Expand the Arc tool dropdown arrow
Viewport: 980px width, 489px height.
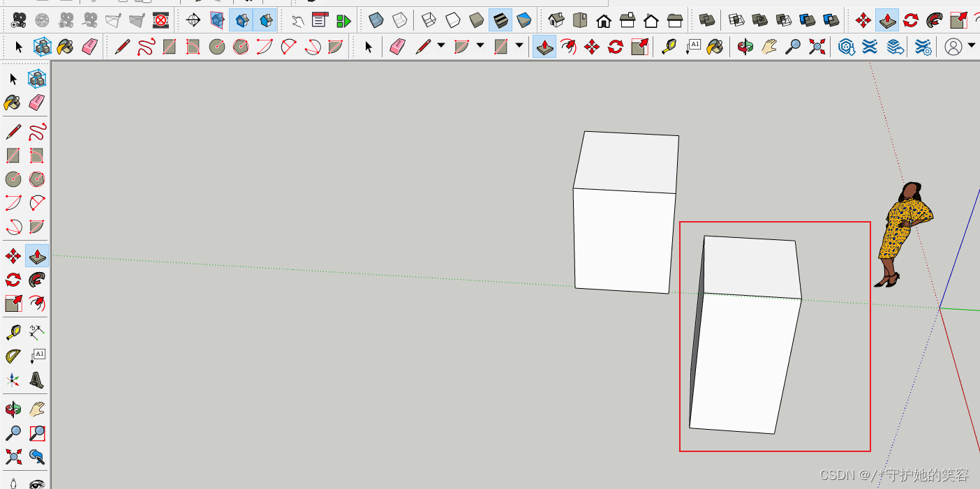480,46
